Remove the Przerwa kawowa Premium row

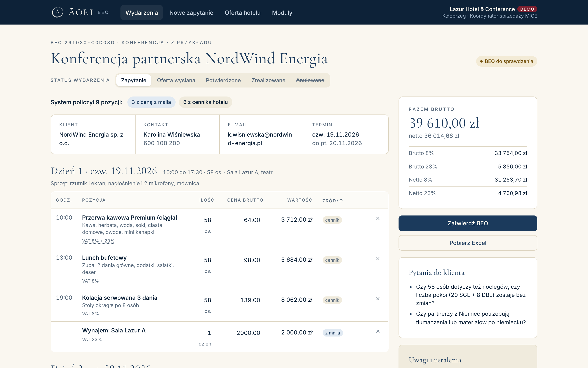coord(378,219)
